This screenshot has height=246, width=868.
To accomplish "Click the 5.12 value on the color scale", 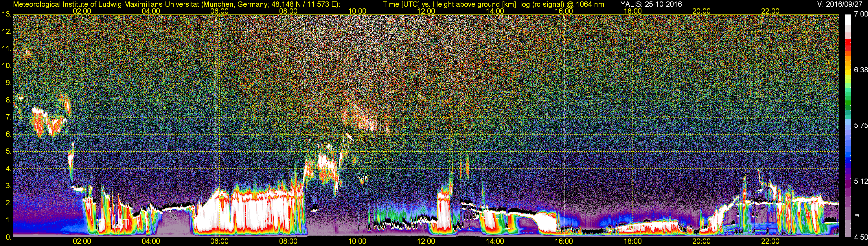I will tap(860, 181).
